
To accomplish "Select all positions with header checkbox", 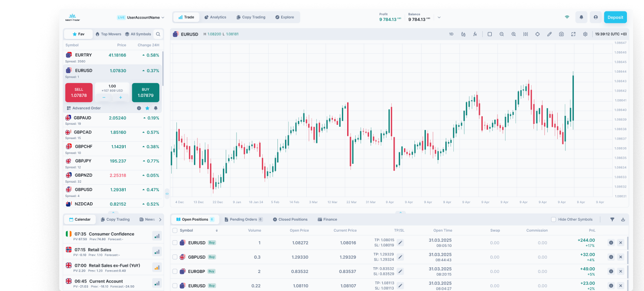I will point(175,231).
